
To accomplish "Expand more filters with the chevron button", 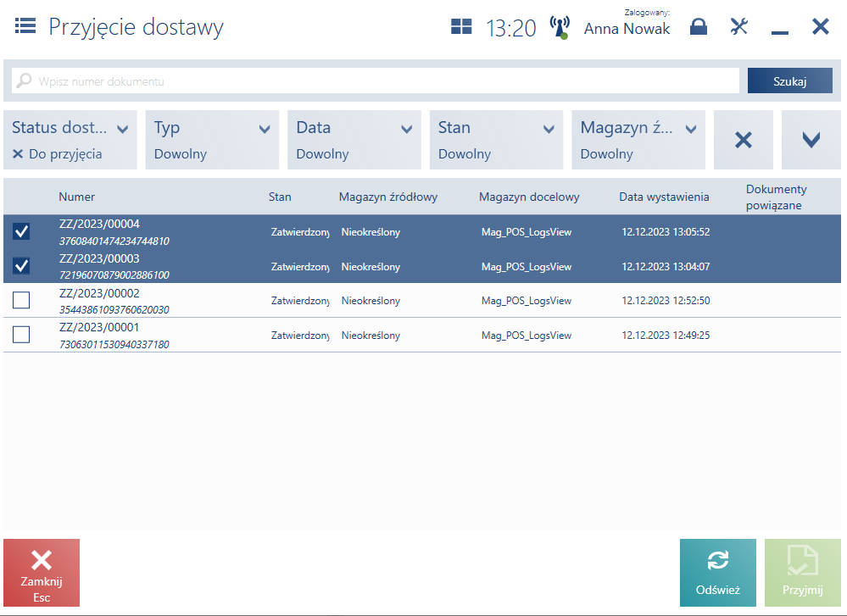I will (811, 140).
